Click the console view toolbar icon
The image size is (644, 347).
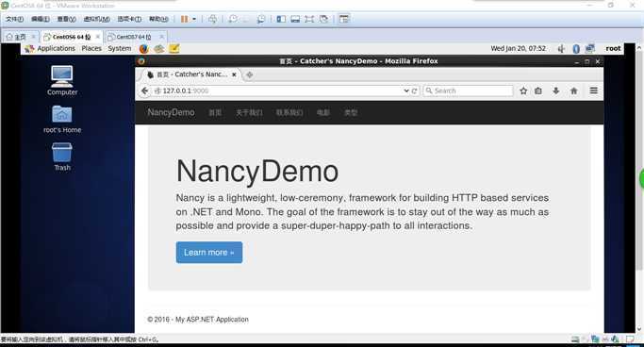pos(344,19)
